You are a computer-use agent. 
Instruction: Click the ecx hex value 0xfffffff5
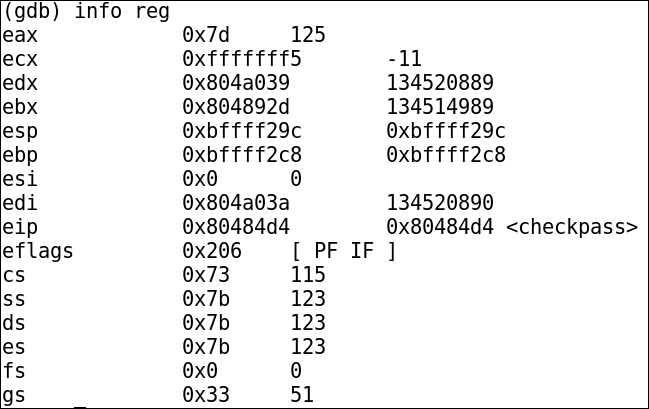pyautogui.click(x=242, y=58)
